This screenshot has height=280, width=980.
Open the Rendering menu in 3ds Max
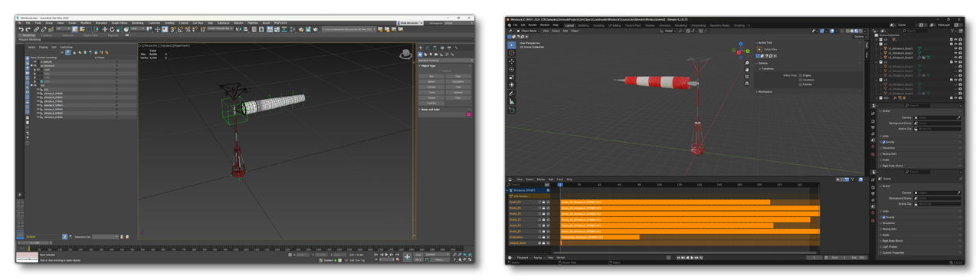click(137, 23)
